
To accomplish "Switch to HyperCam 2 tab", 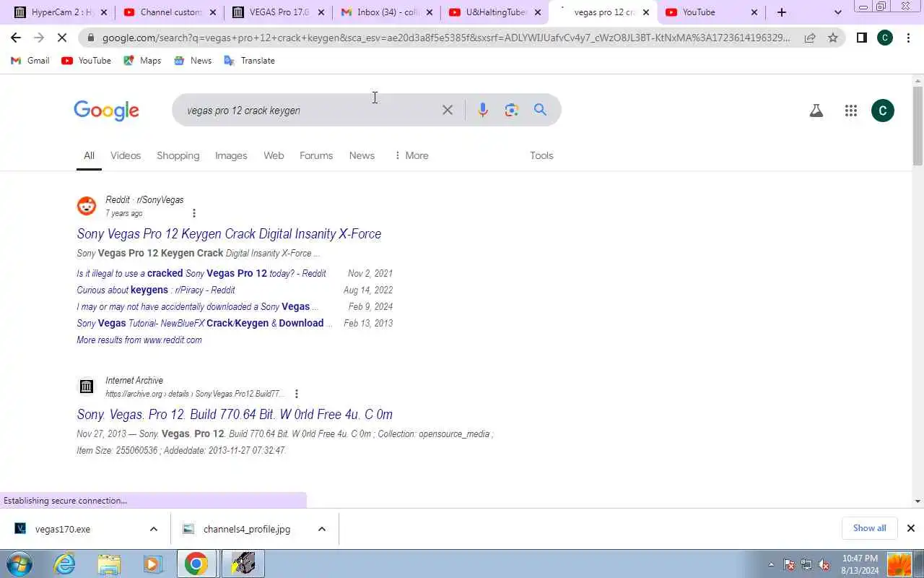I will pos(59,12).
